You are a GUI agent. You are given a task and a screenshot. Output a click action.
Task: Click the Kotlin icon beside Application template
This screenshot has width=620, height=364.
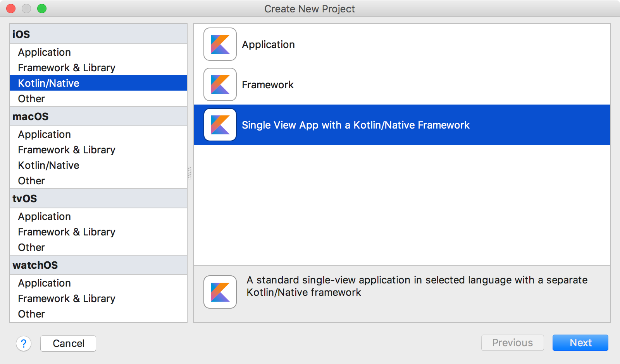click(220, 44)
